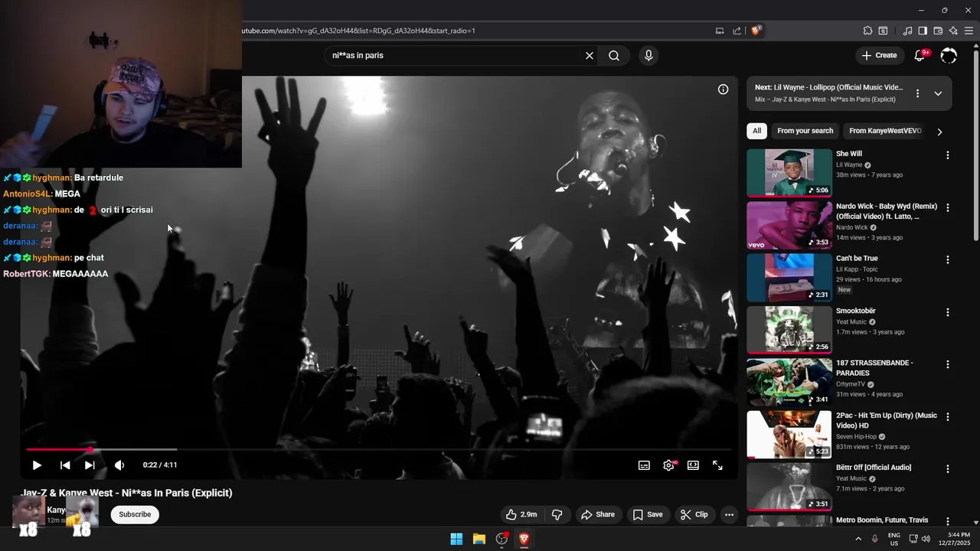Open YouTube notifications bell
Image resolution: width=980 pixels, height=551 pixels.
coord(920,56)
